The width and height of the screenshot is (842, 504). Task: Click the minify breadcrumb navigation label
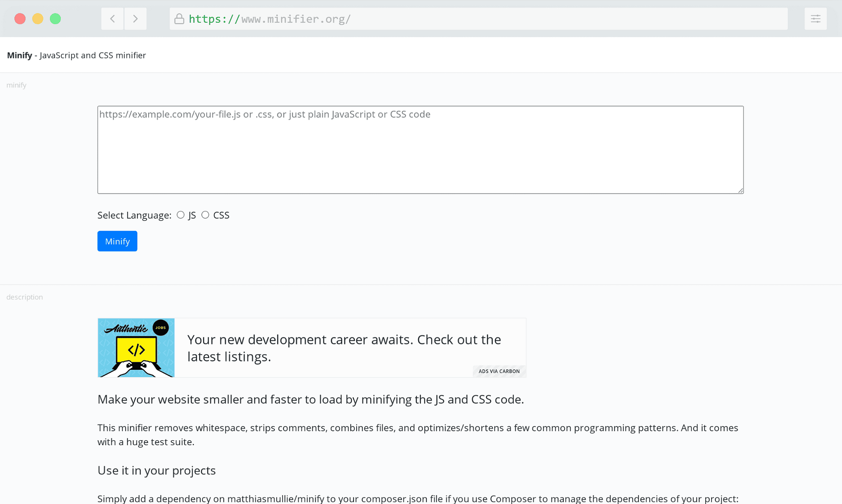coord(16,85)
